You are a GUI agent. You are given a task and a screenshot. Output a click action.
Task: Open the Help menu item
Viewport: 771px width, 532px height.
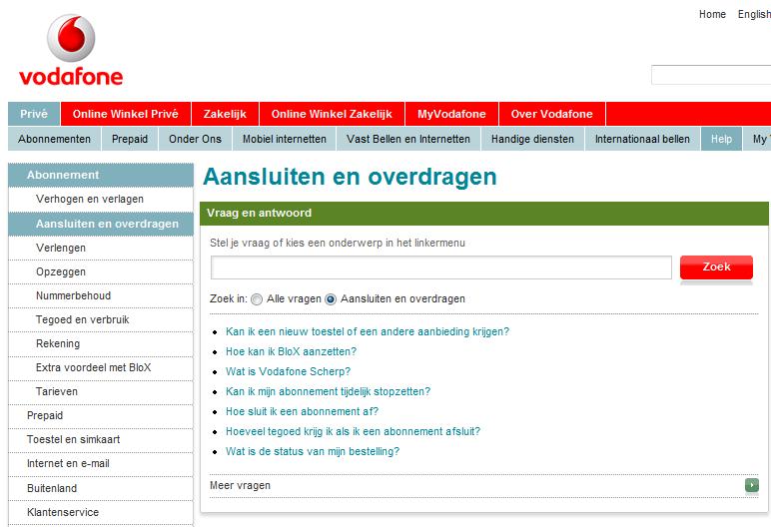pos(721,139)
